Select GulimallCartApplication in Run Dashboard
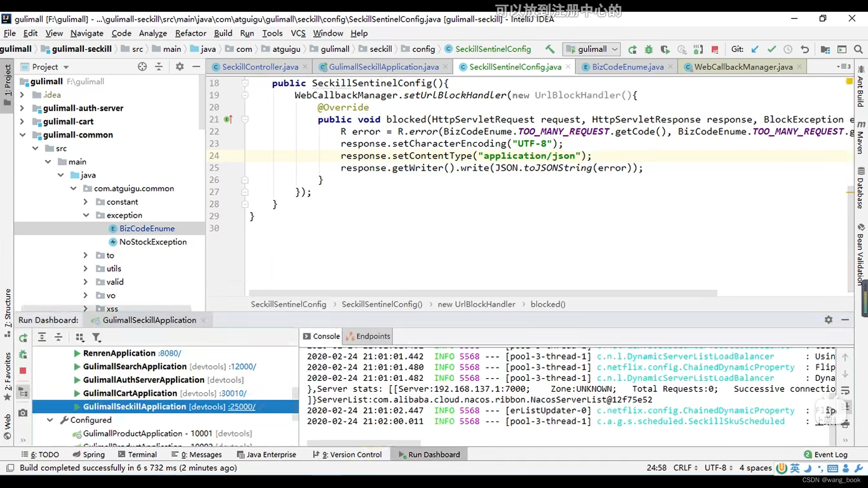Image resolution: width=868 pixels, height=488 pixels. (130, 393)
